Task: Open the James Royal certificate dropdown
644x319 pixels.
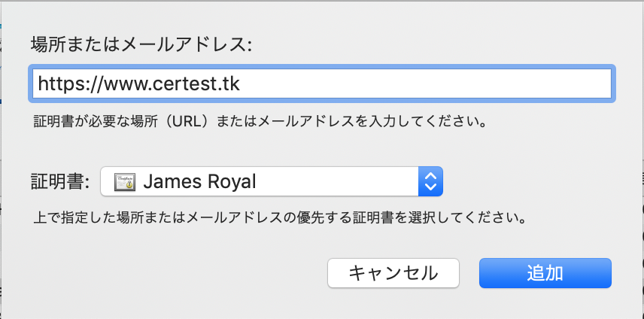Action: click(x=271, y=181)
